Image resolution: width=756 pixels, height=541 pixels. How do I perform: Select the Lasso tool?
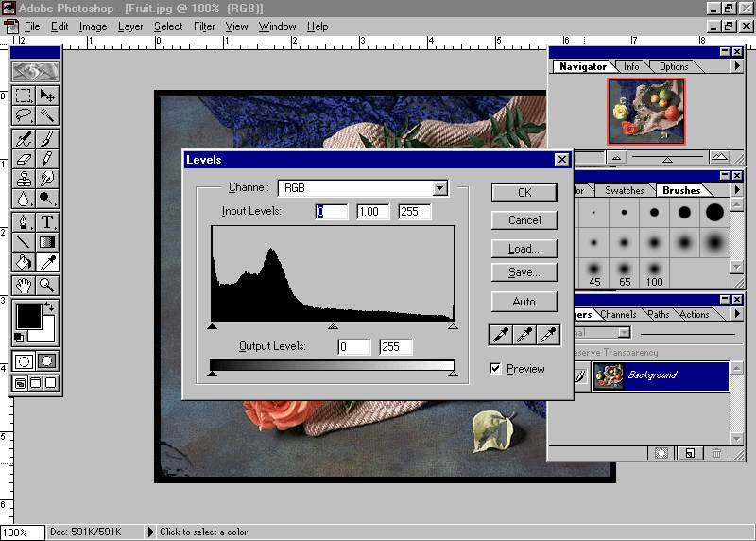[x=23, y=115]
